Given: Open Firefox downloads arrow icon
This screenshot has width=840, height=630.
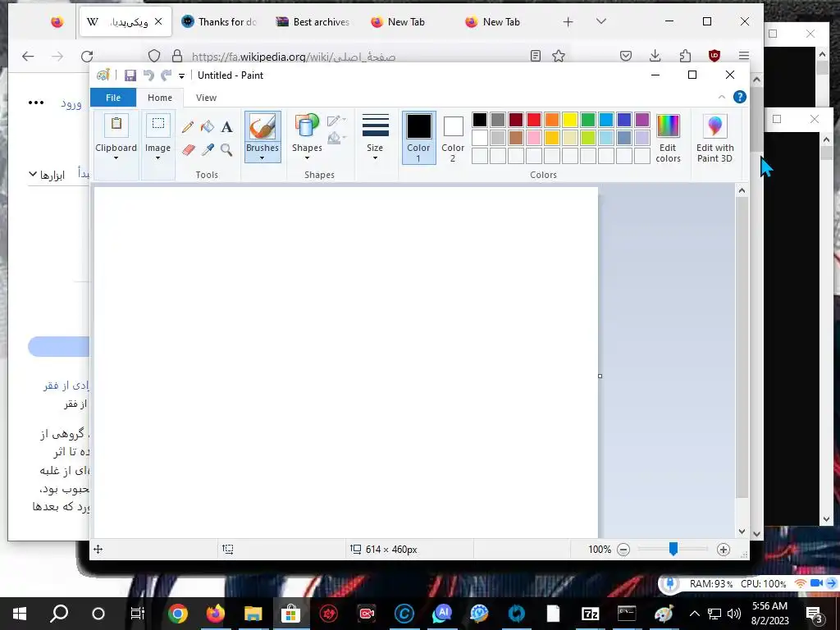Looking at the screenshot, I should click(655, 56).
